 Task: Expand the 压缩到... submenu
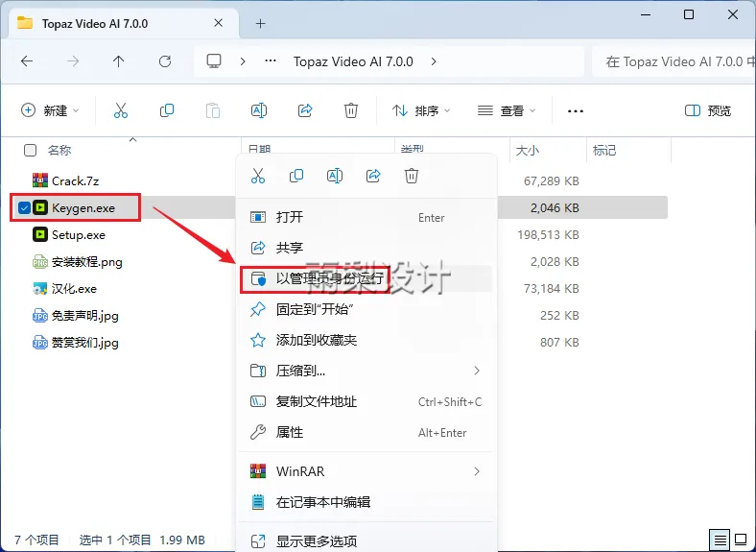point(477,371)
